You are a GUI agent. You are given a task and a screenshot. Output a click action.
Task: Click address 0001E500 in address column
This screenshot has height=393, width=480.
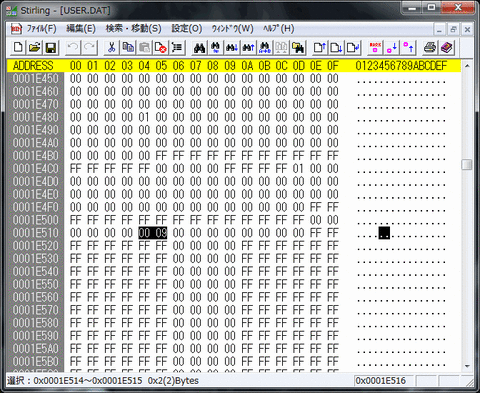pyautogui.click(x=35, y=220)
